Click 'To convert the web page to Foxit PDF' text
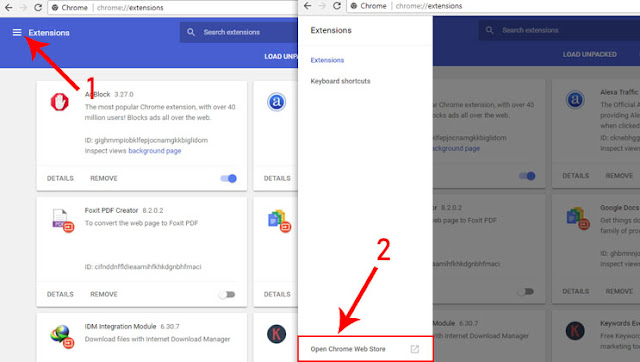This screenshot has width=640, height=362. click(x=141, y=223)
